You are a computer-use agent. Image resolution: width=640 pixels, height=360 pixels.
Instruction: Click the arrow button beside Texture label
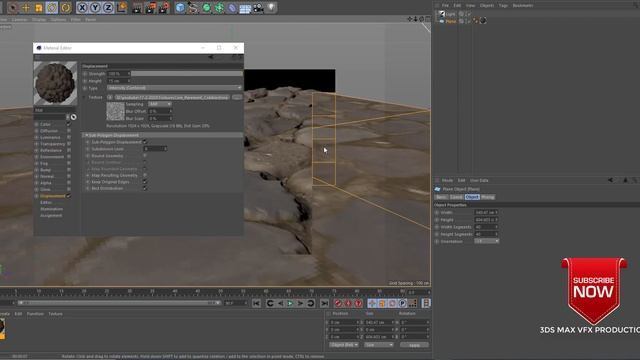tap(110, 98)
